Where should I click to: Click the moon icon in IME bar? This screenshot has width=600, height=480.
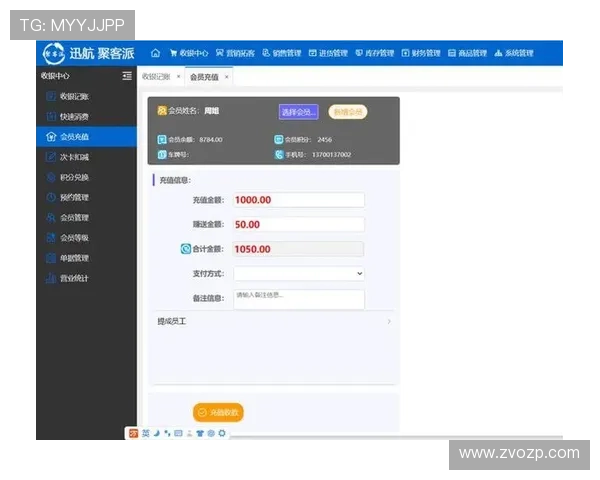point(157,433)
